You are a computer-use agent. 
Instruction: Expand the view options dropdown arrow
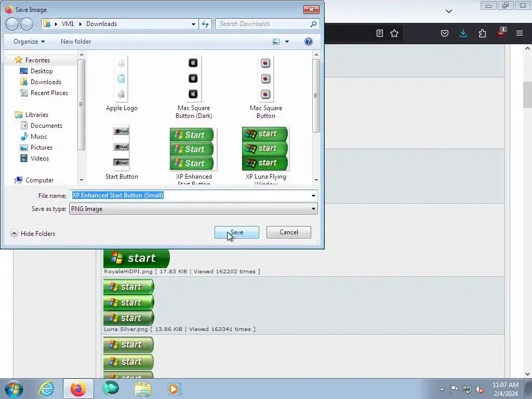pos(287,42)
